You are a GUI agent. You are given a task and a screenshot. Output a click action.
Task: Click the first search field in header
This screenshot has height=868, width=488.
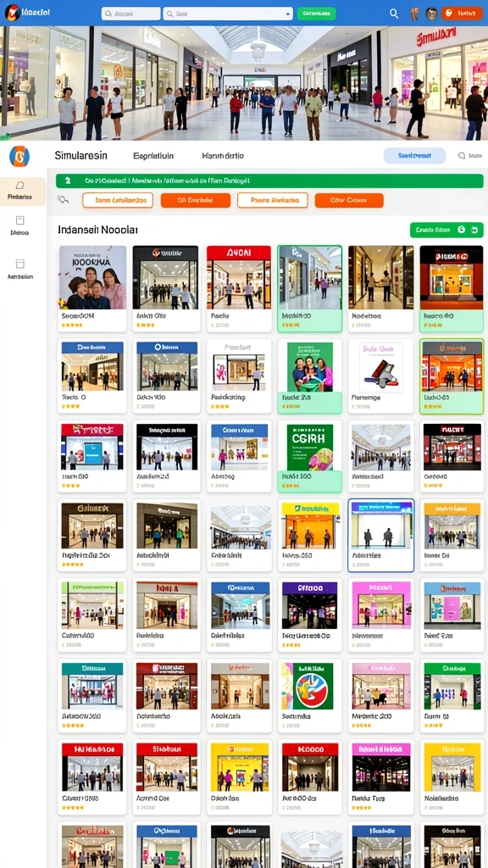click(130, 14)
